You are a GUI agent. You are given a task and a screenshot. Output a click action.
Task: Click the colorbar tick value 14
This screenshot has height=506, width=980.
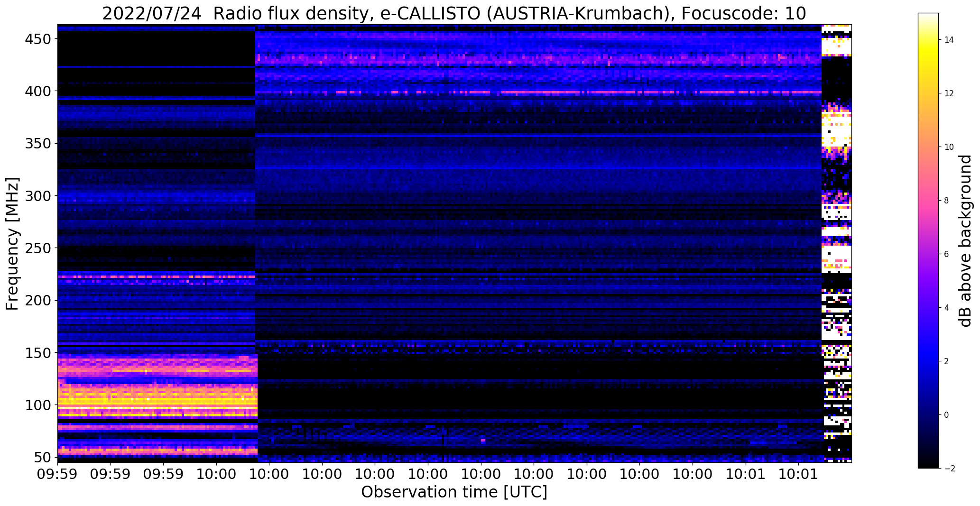pos(949,40)
